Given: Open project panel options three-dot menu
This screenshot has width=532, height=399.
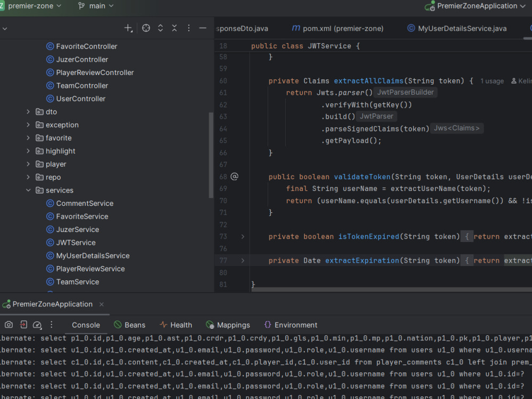Looking at the screenshot, I should [189, 28].
